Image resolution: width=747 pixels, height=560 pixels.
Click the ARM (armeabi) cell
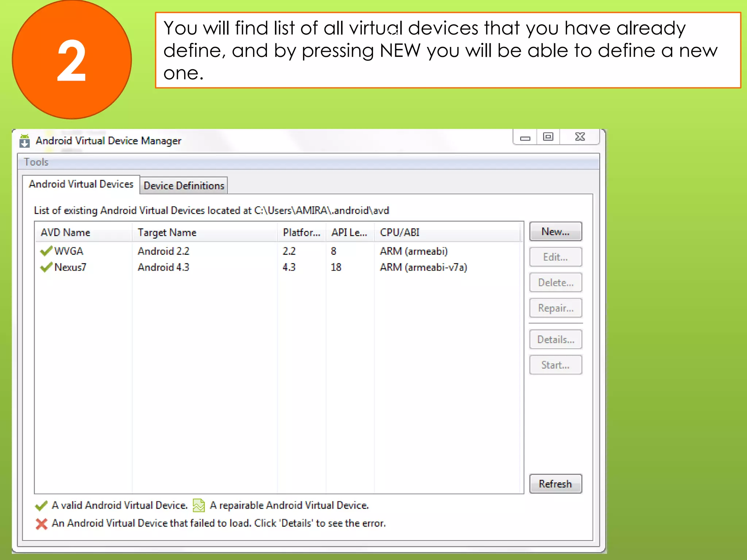click(x=414, y=251)
